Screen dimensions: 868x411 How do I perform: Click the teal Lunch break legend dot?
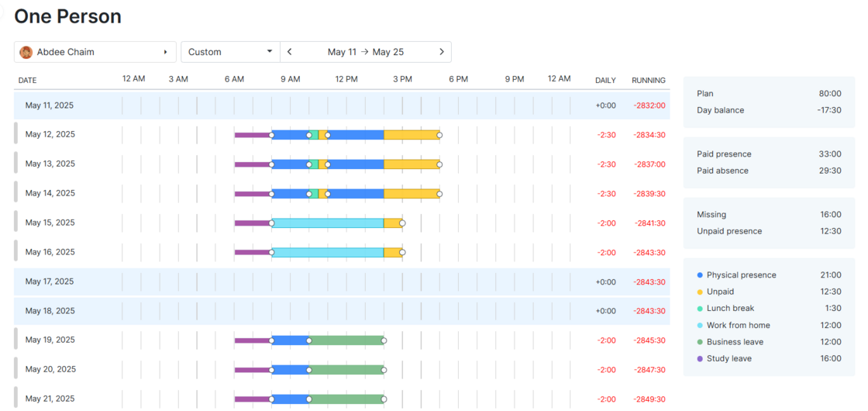pos(700,309)
